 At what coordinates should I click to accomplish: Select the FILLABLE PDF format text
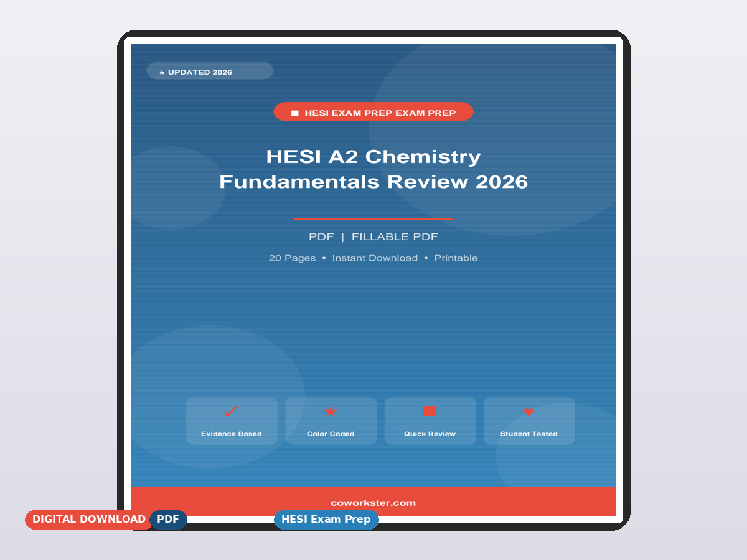pyautogui.click(x=395, y=236)
